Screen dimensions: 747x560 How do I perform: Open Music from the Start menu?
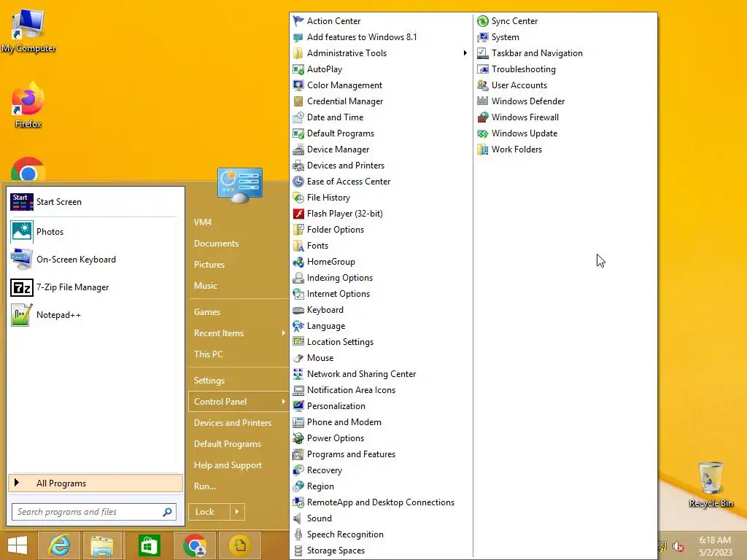point(205,286)
